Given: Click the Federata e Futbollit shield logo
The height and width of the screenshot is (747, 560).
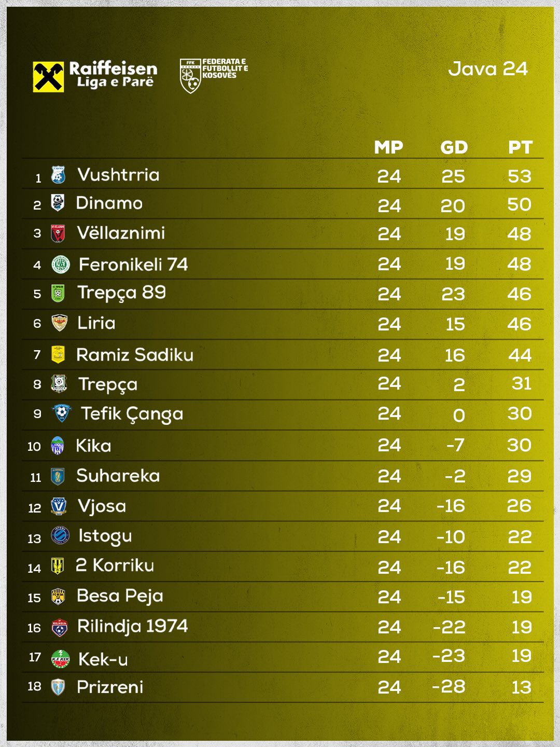Looking at the screenshot, I should [x=190, y=76].
